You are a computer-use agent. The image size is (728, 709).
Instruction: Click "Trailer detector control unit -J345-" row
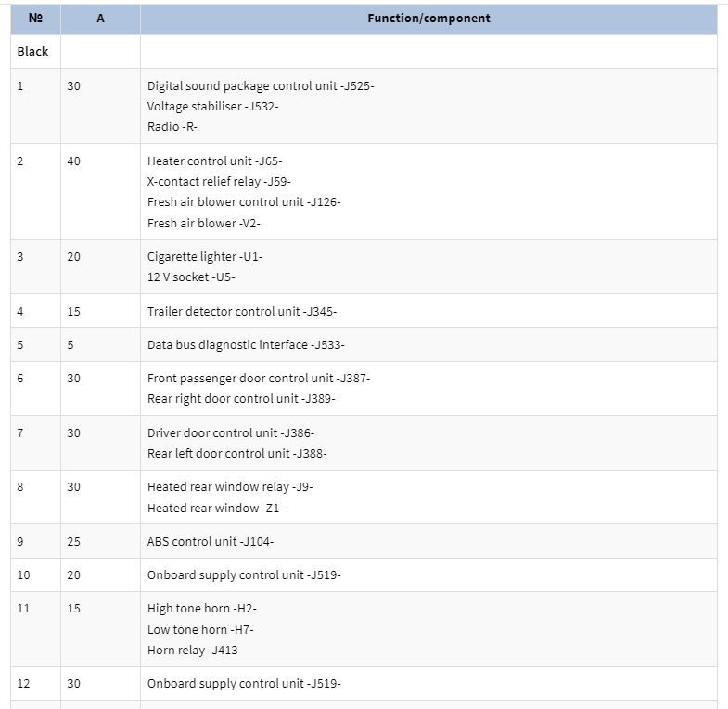point(364,311)
